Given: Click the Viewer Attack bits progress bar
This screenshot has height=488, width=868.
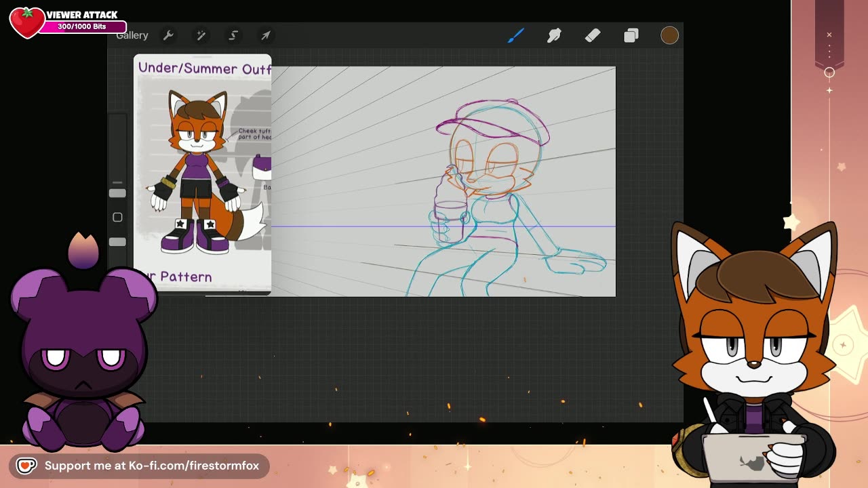Looking at the screenshot, I should 82,26.
